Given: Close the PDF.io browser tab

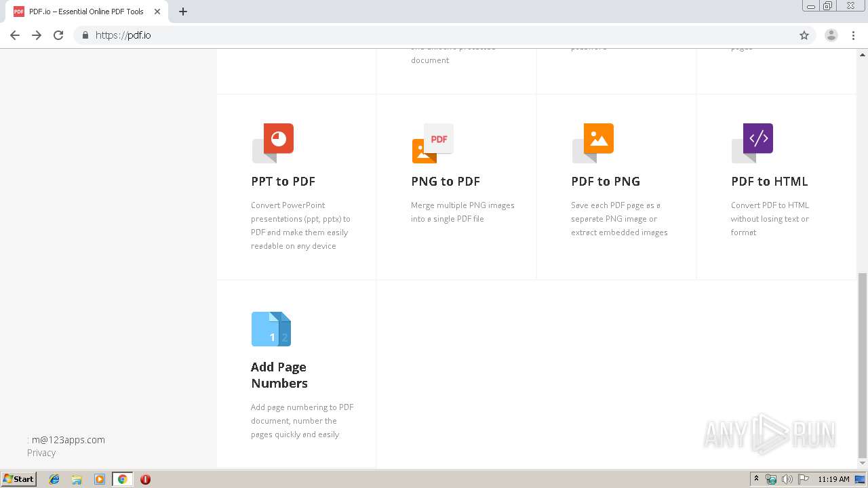Looking at the screenshot, I should pyautogui.click(x=157, y=12).
